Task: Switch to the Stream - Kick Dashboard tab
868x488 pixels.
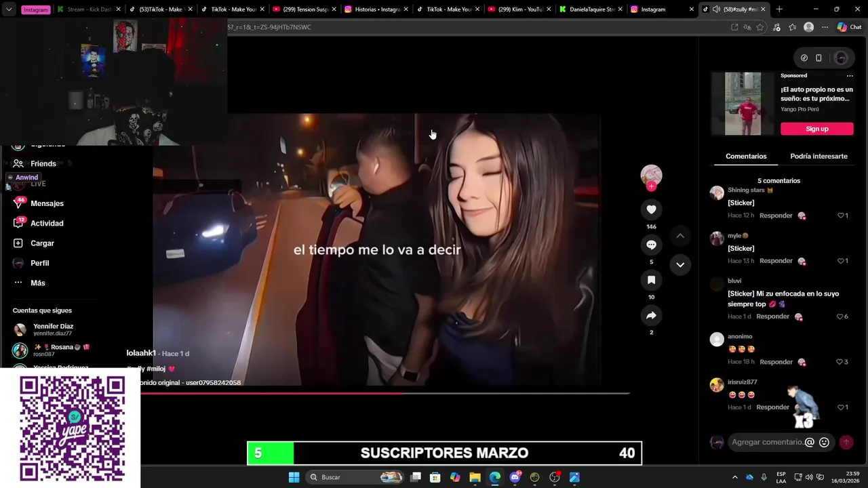Action: [x=88, y=9]
